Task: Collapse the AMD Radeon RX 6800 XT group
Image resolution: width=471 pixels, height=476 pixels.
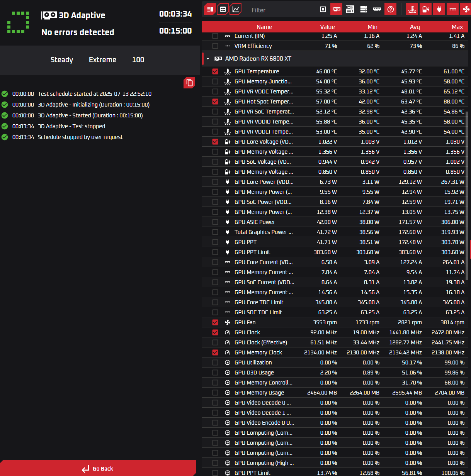Action: pos(208,59)
